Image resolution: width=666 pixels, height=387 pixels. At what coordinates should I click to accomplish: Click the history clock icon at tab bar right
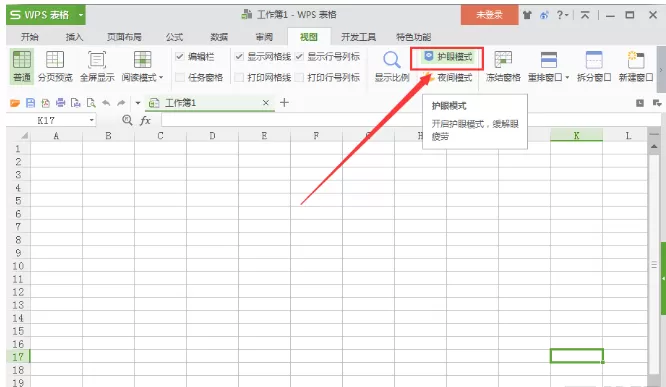click(x=640, y=103)
